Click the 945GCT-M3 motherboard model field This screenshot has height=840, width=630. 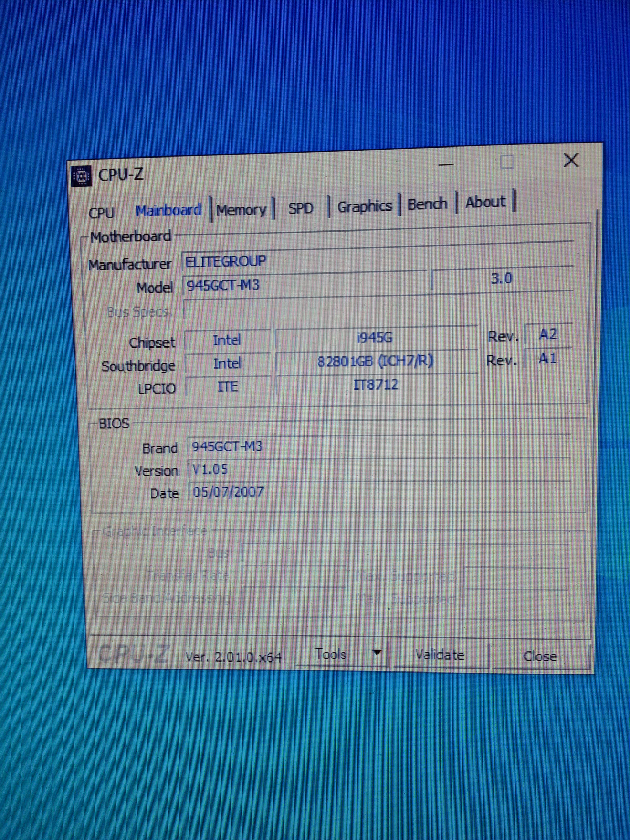click(304, 283)
